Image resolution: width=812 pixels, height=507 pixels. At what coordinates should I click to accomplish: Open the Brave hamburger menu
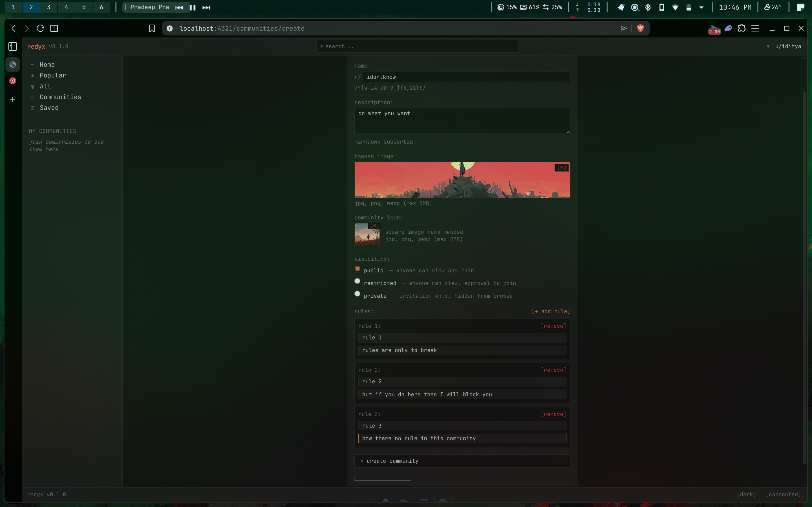[755, 28]
